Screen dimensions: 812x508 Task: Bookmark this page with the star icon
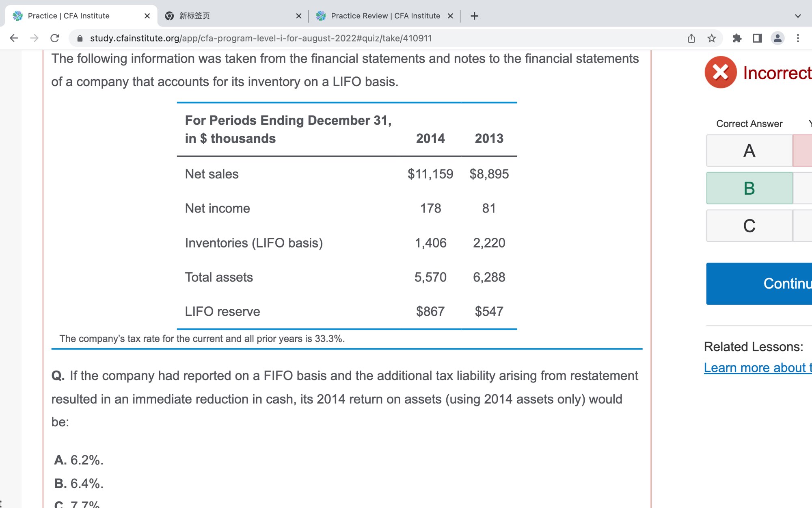pos(711,38)
